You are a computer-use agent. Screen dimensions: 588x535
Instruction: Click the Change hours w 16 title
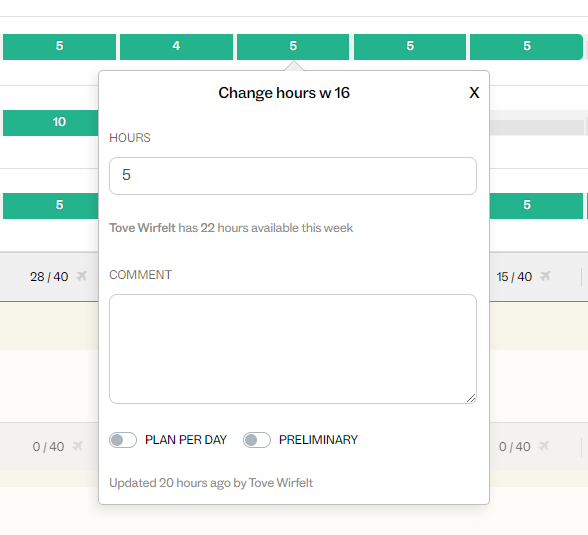pyautogui.click(x=284, y=93)
